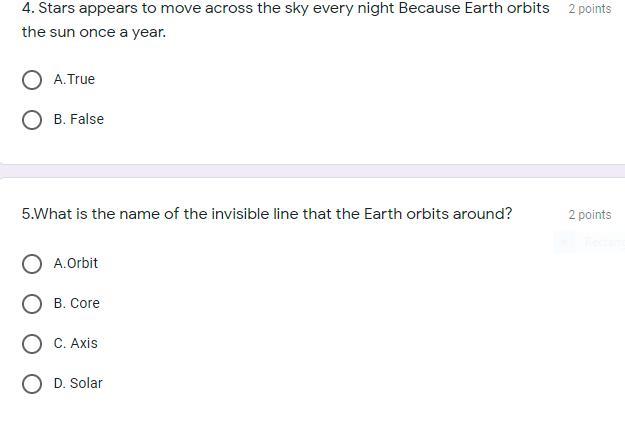
Task: Select the B. Core radio circle
Action: pyautogui.click(x=32, y=304)
